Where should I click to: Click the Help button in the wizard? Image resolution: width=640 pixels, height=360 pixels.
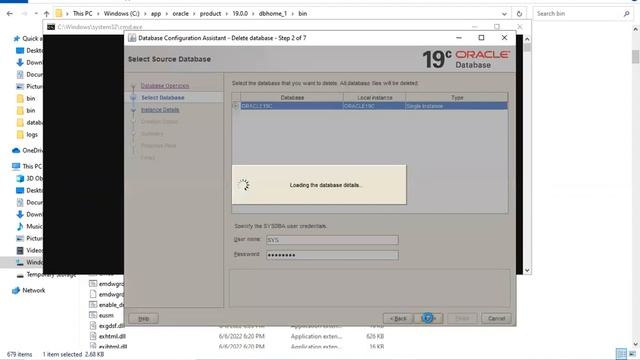[x=144, y=318]
